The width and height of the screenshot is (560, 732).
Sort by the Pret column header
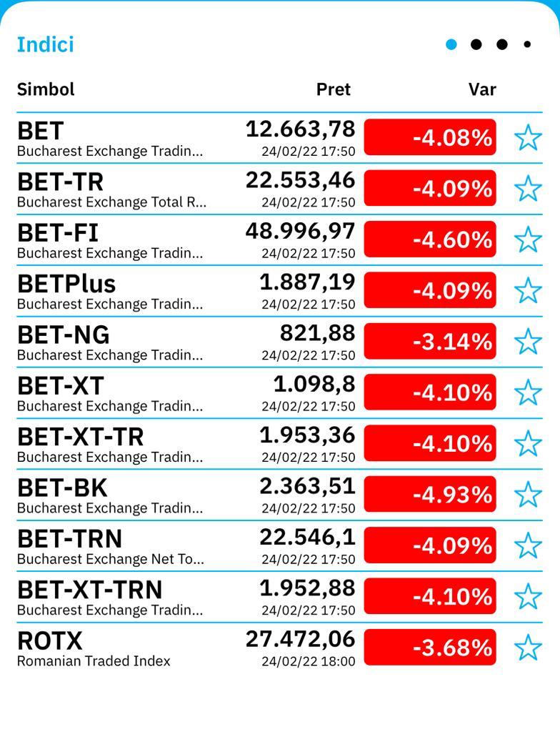tap(333, 89)
